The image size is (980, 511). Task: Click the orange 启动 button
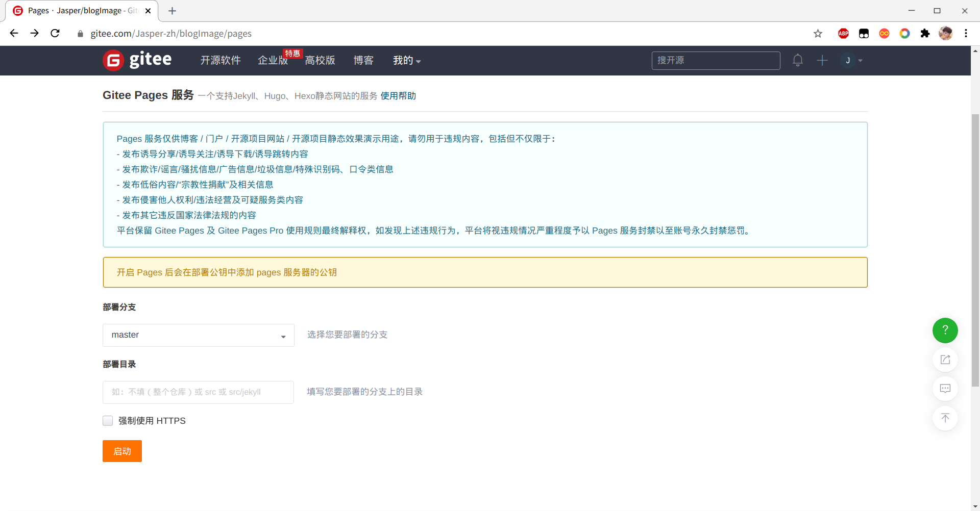point(122,451)
